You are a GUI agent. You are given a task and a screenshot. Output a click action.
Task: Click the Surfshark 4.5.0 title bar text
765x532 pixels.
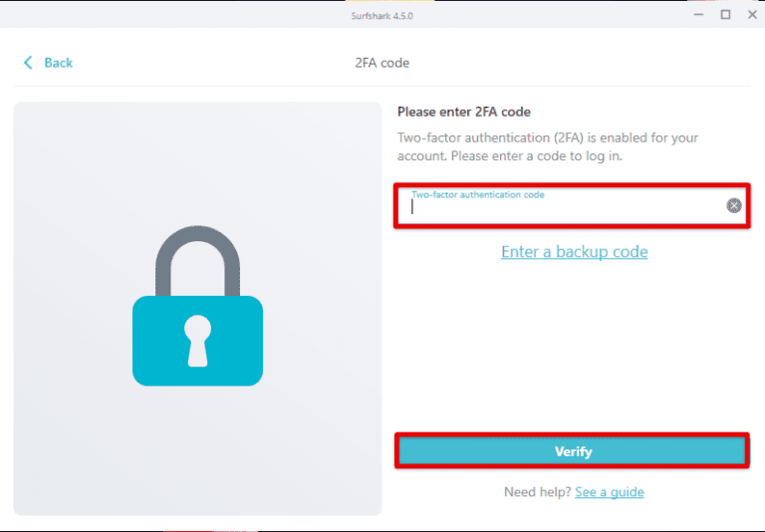(382, 14)
